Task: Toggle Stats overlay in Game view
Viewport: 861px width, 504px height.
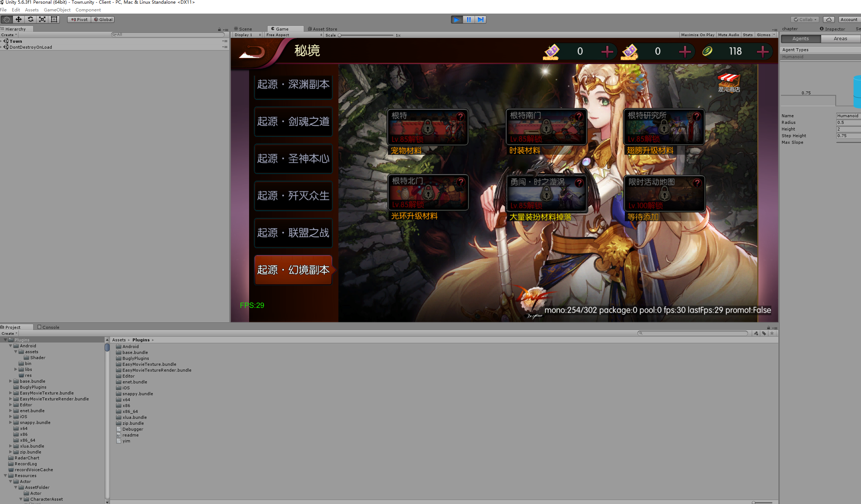Action: click(748, 35)
